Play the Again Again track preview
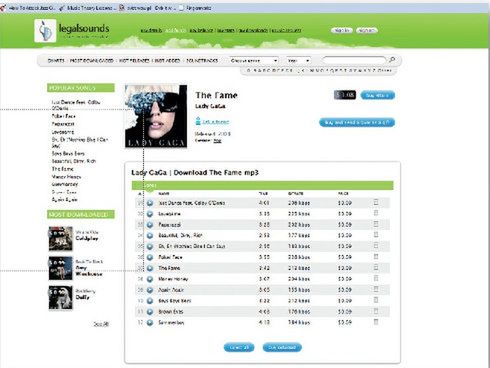Viewport: 490px width, 368px height. point(150,290)
